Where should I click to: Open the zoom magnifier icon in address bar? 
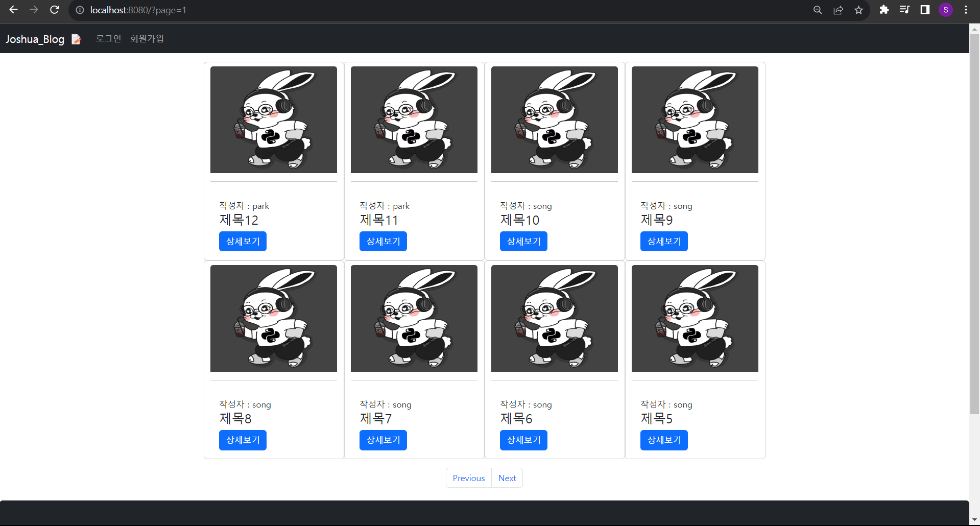click(818, 10)
